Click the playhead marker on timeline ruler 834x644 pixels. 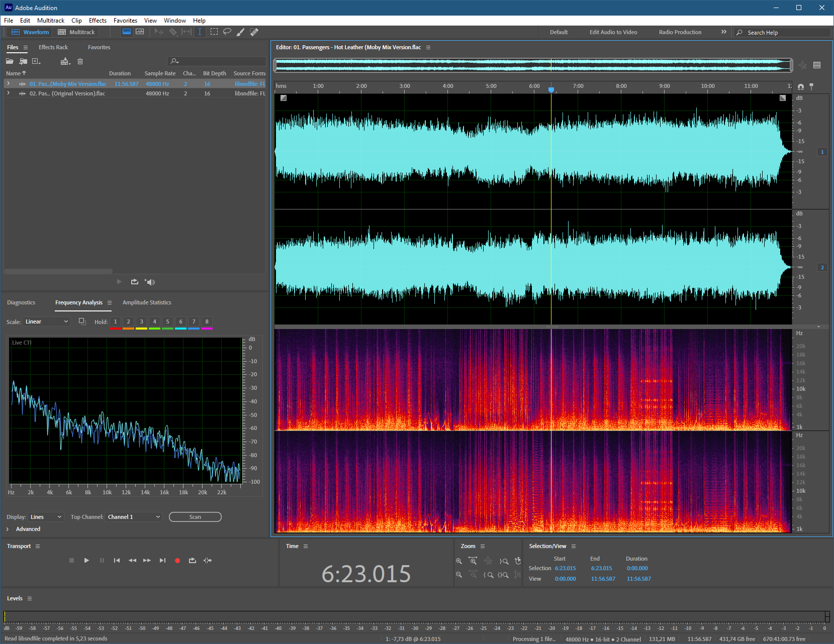[551, 89]
